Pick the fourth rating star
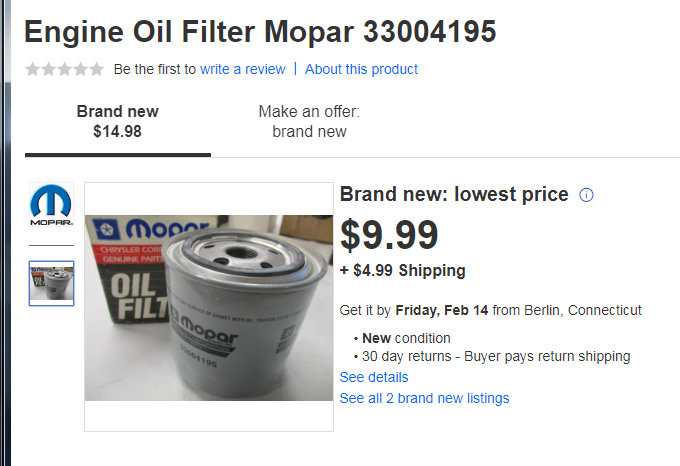Image resolution: width=680 pixels, height=466 pixels. 80,69
